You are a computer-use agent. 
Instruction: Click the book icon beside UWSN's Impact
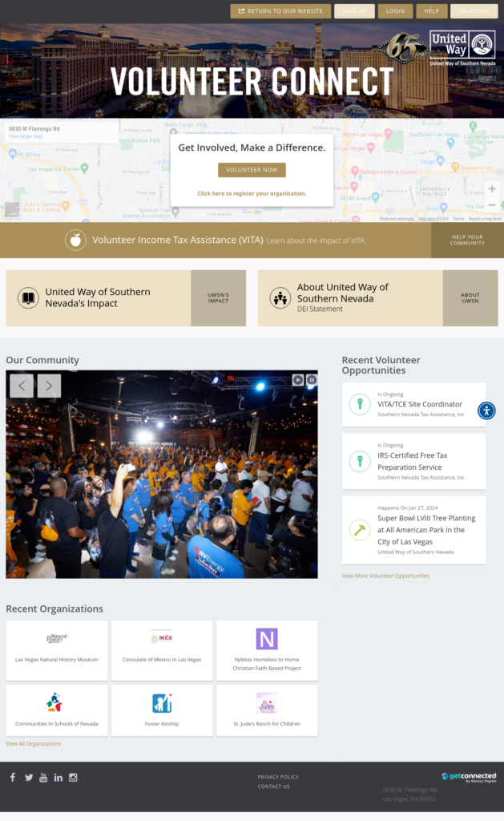(28, 298)
